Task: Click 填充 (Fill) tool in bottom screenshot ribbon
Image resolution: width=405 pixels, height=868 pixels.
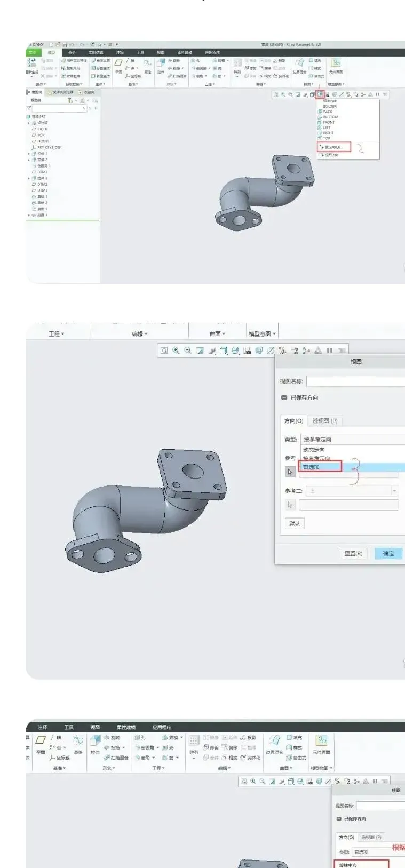Action: (x=294, y=738)
